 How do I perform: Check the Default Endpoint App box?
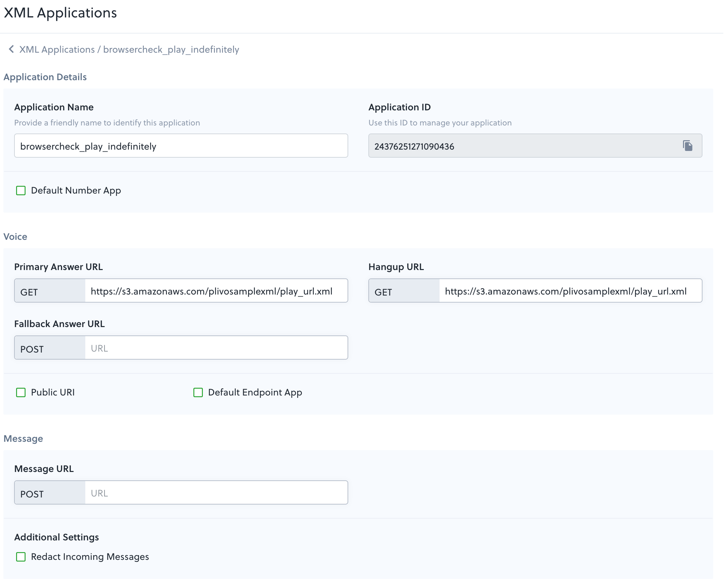pos(198,392)
